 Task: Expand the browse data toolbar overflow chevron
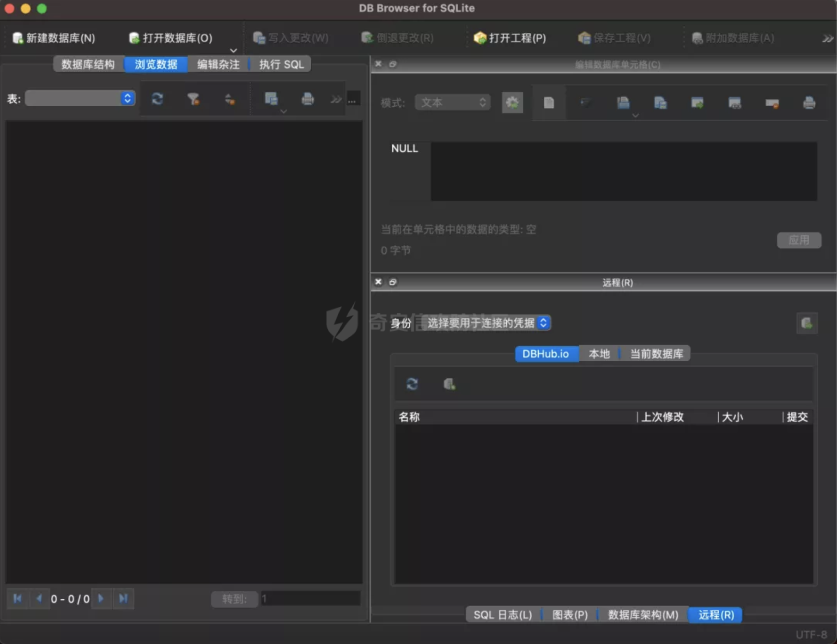(336, 99)
